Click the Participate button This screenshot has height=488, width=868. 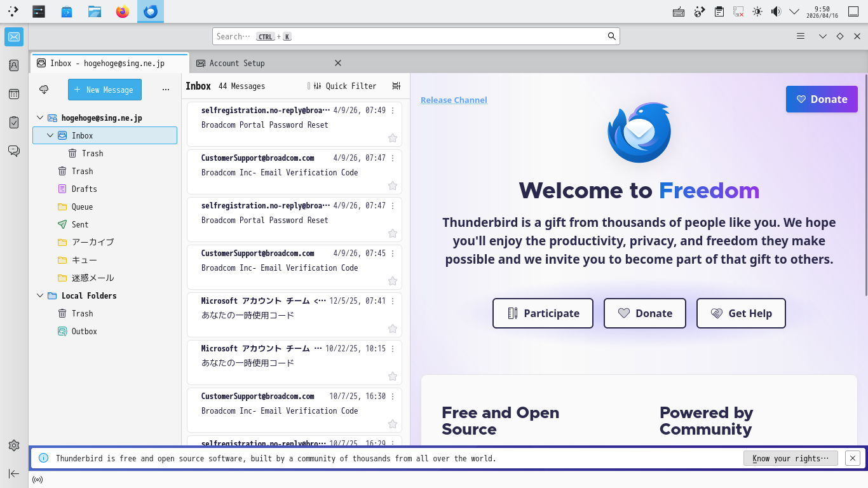coord(543,313)
